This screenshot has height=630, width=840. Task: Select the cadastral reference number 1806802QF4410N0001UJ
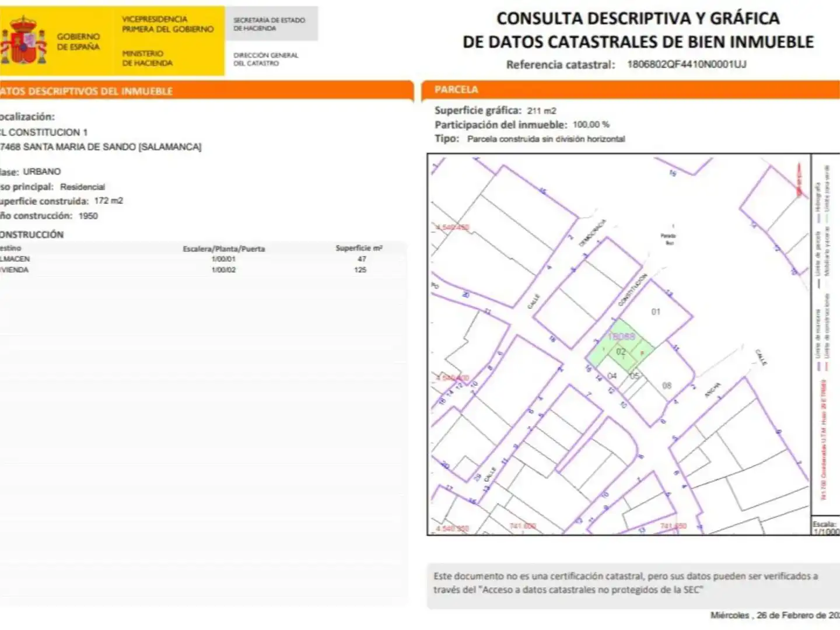tap(687, 64)
